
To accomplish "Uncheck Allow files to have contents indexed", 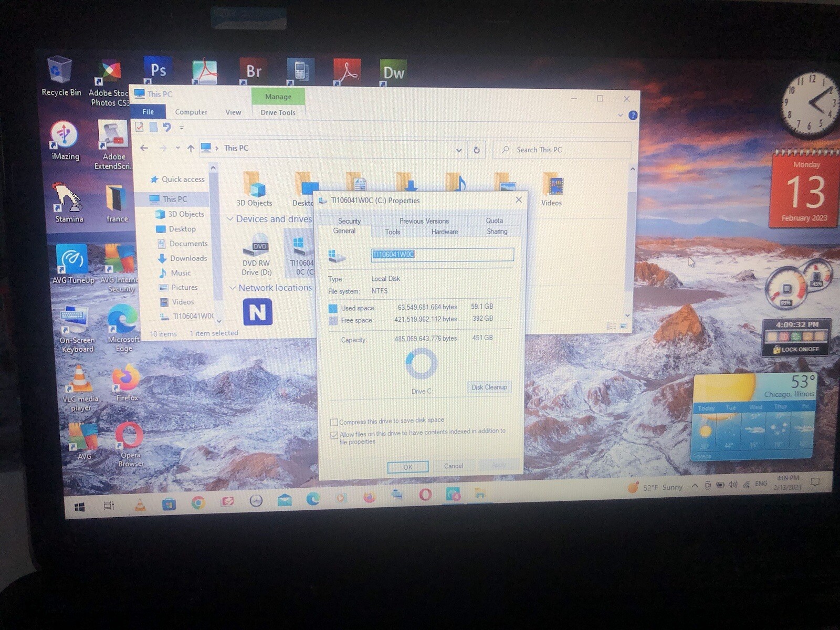I will pos(334,435).
